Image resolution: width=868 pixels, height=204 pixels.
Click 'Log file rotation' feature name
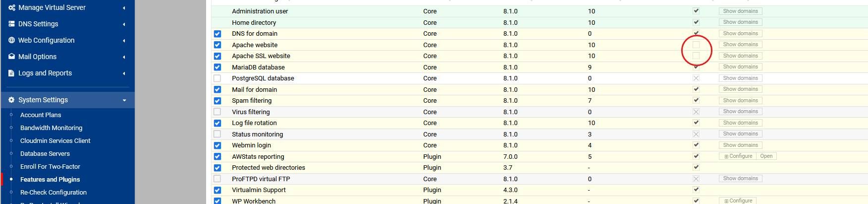[254, 123]
